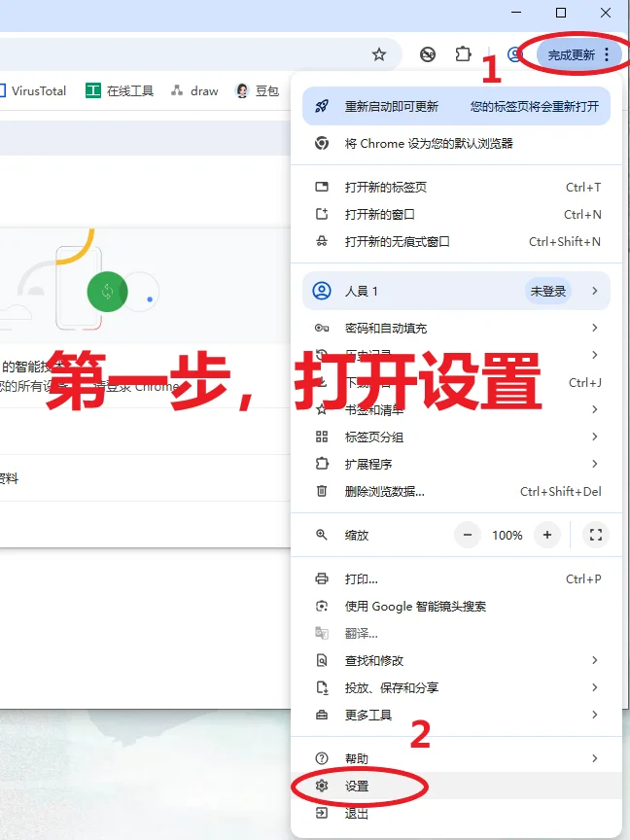Image resolution: width=630 pixels, height=840 pixels.
Task: Enter fullscreen with the fullscreen icon
Action: (596, 535)
